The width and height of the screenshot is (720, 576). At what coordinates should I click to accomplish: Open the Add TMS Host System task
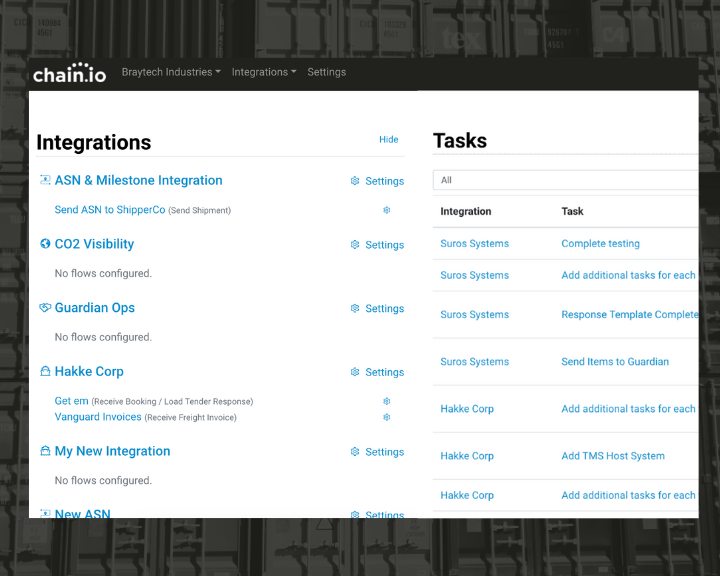[x=613, y=456]
